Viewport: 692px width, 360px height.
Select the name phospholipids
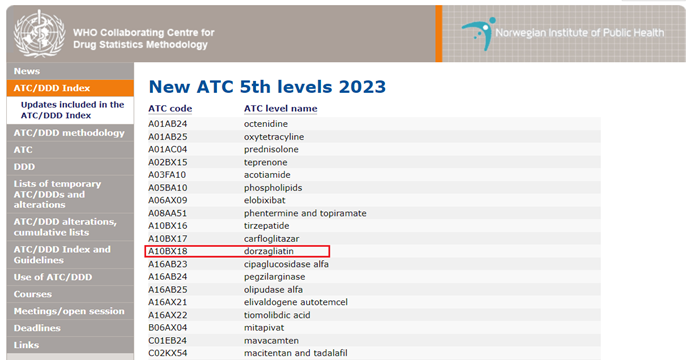click(273, 188)
